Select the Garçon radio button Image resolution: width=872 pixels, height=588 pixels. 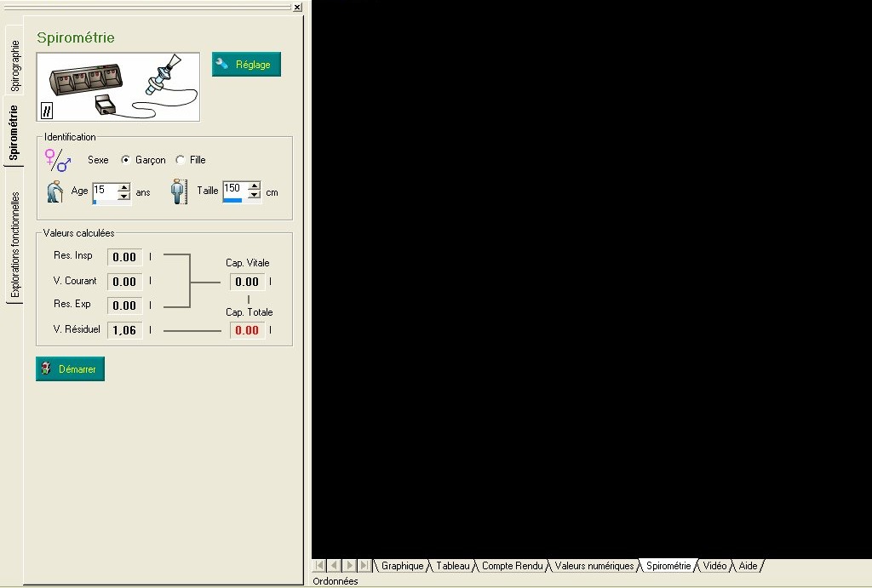click(126, 159)
